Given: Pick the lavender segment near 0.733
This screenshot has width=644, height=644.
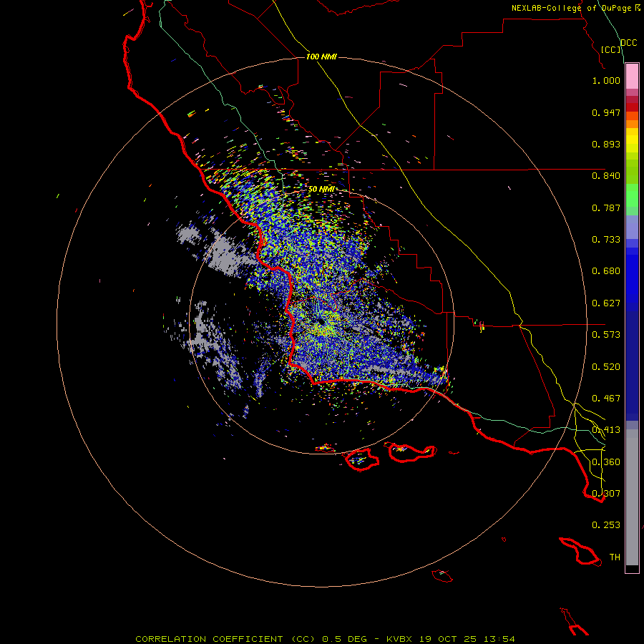Looking at the screenshot, I should (x=632, y=228).
